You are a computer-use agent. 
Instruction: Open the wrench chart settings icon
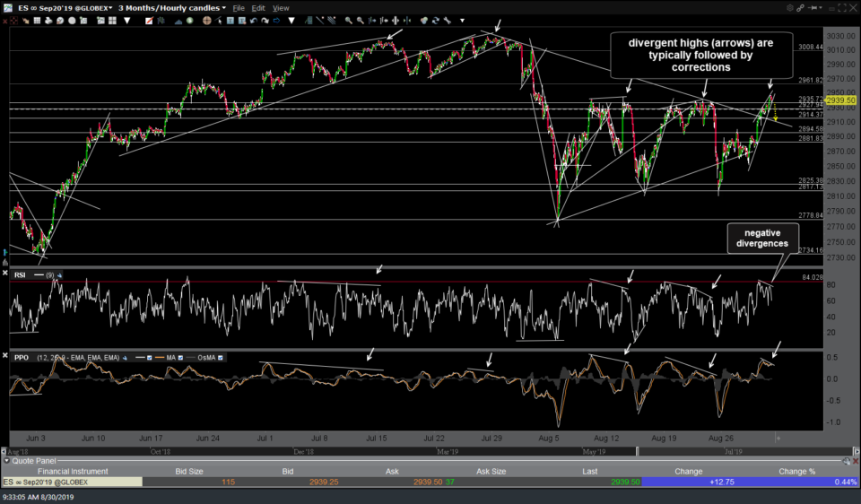tap(447, 21)
